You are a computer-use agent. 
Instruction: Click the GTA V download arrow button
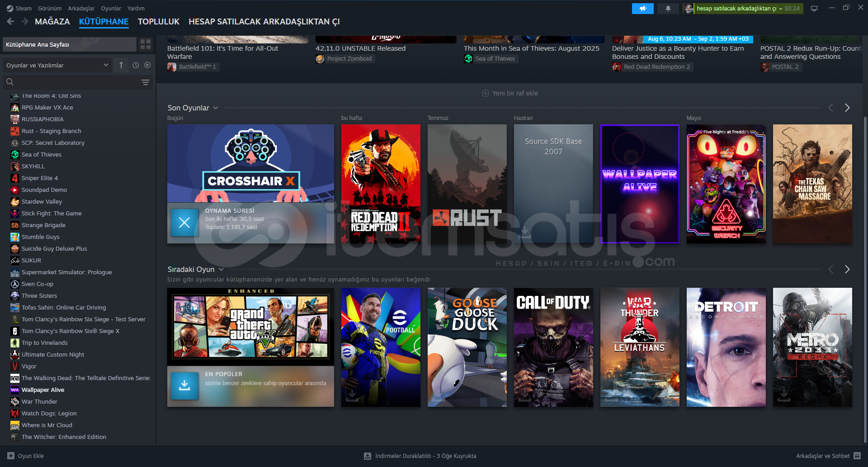tap(184, 386)
